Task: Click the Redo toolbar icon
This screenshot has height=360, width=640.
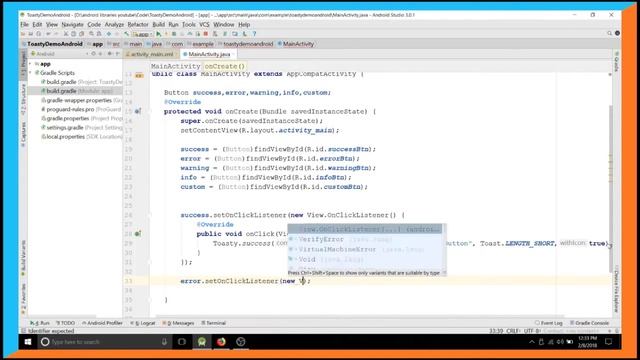Action: [x=56, y=34]
